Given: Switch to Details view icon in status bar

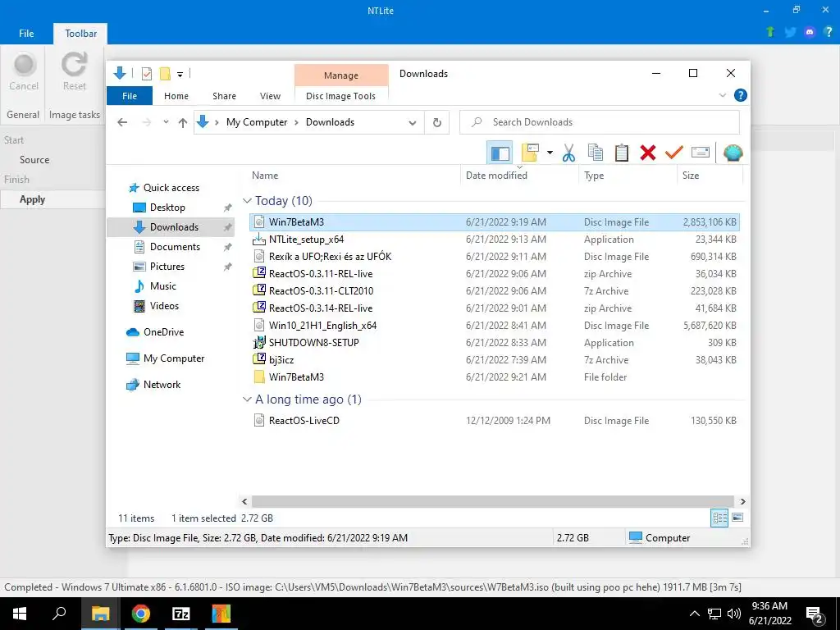Looking at the screenshot, I should 719,518.
